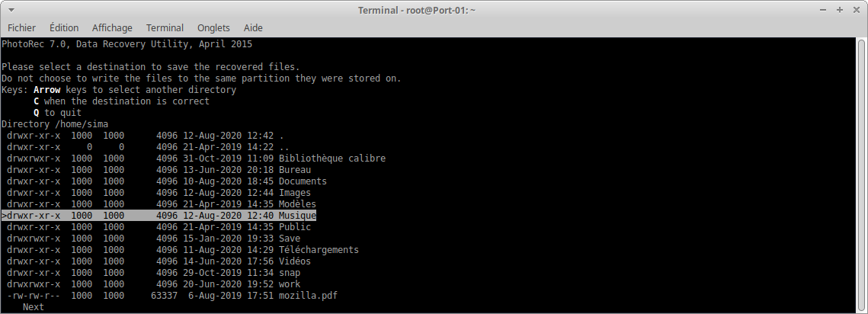Open the Aide menu

(x=253, y=27)
